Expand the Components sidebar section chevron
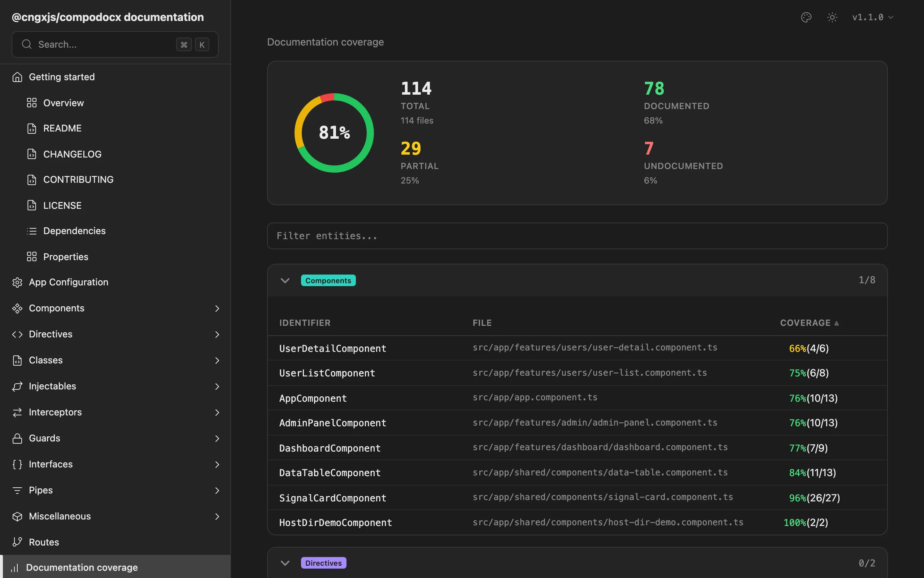 click(217, 308)
